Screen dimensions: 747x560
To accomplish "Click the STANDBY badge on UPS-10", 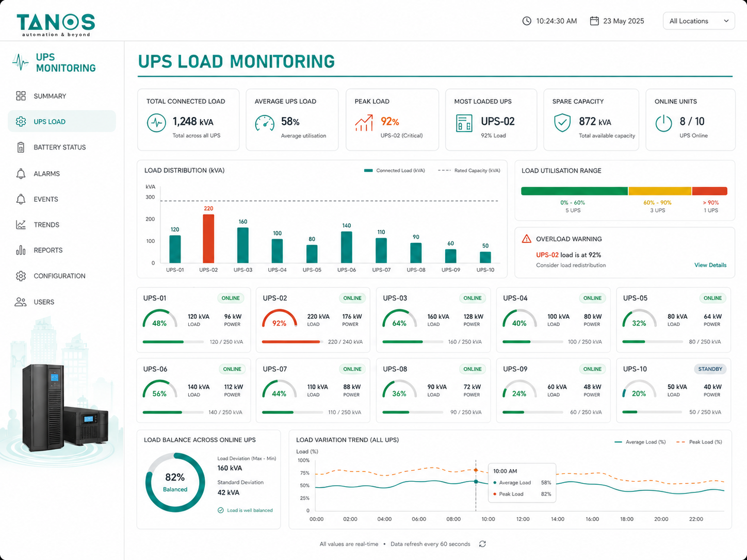I will (710, 369).
